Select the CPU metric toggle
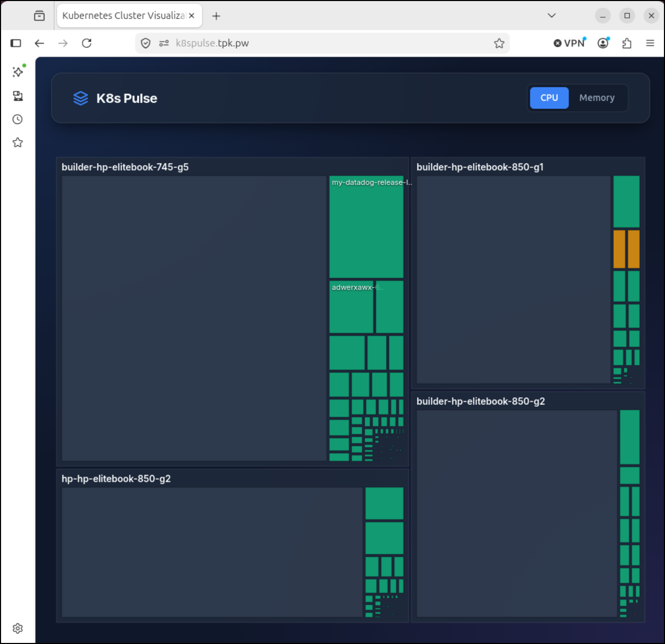This screenshot has width=665, height=644. point(549,98)
